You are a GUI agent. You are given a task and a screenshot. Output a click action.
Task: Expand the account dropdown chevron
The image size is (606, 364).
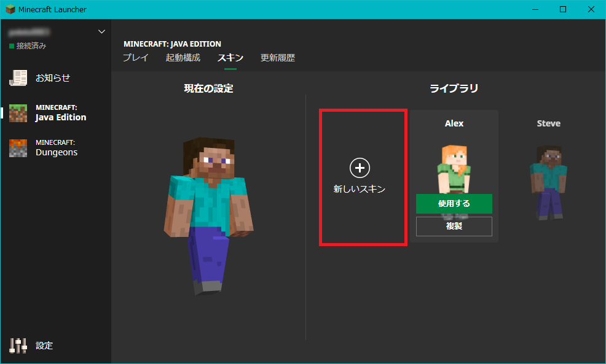tap(102, 32)
